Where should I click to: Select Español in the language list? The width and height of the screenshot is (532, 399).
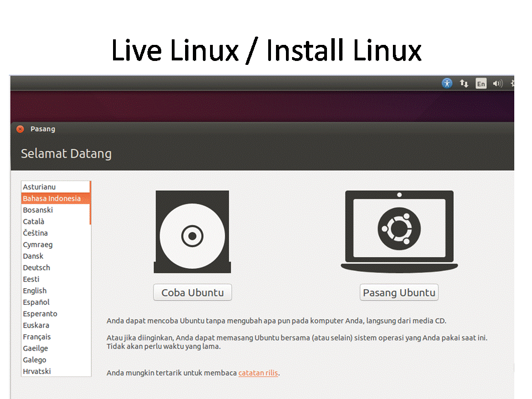coord(56,303)
